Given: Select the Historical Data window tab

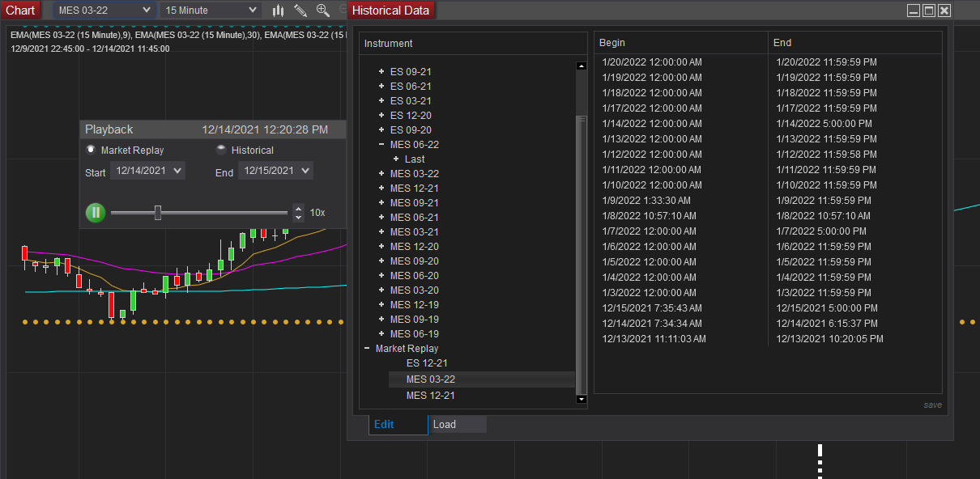Looking at the screenshot, I should pyautogui.click(x=391, y=10).
